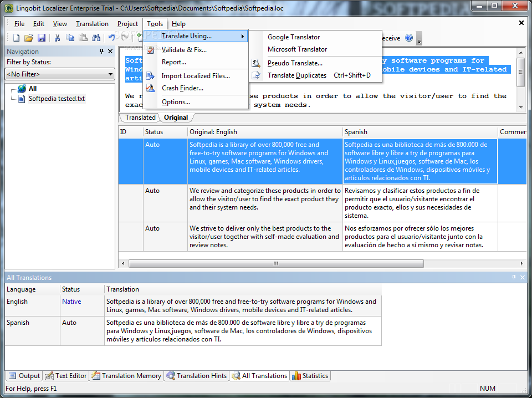Pin the Navigation panel

[101, 51]
